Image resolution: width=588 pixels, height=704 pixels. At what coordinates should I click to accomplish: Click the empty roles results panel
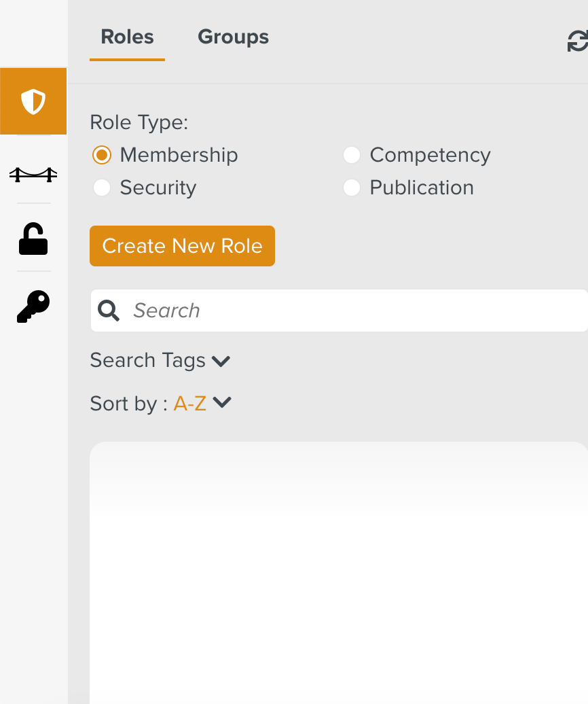339,571
